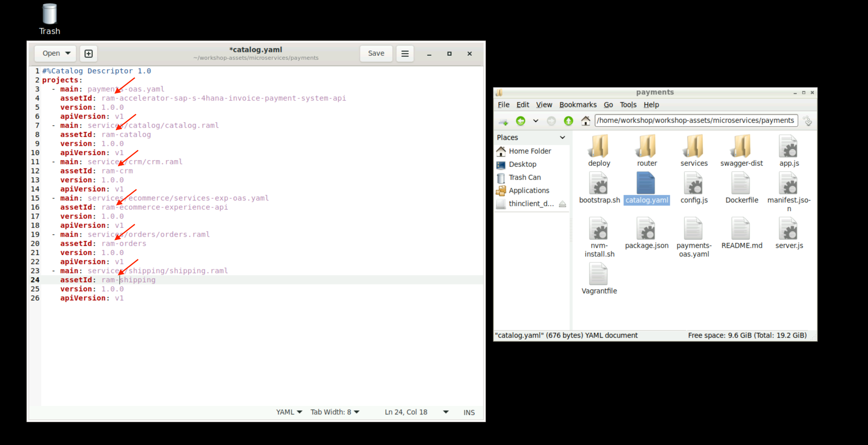Click the green back arrow in file manager
The width and height of the screenshot is (868, 445).
520,121
